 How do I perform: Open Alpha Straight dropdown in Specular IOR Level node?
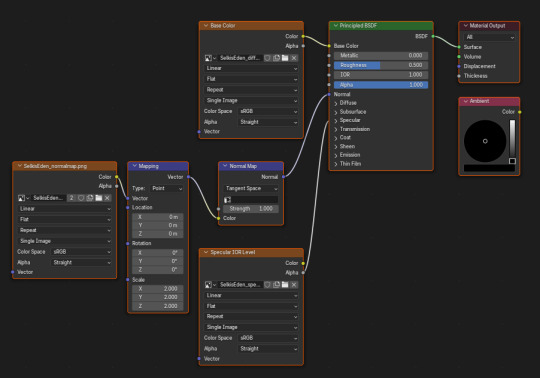[268, 349]
